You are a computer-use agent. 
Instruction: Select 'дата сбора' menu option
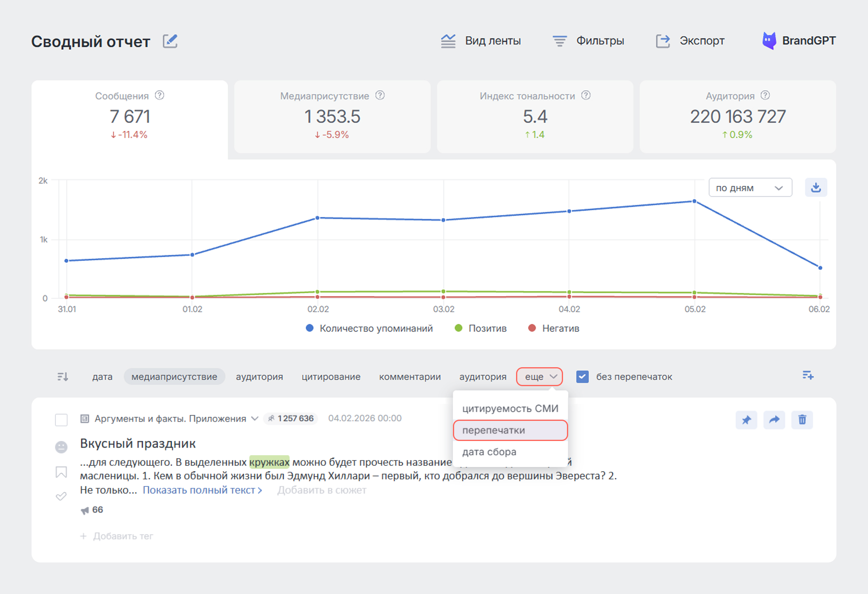click(489, 452)
